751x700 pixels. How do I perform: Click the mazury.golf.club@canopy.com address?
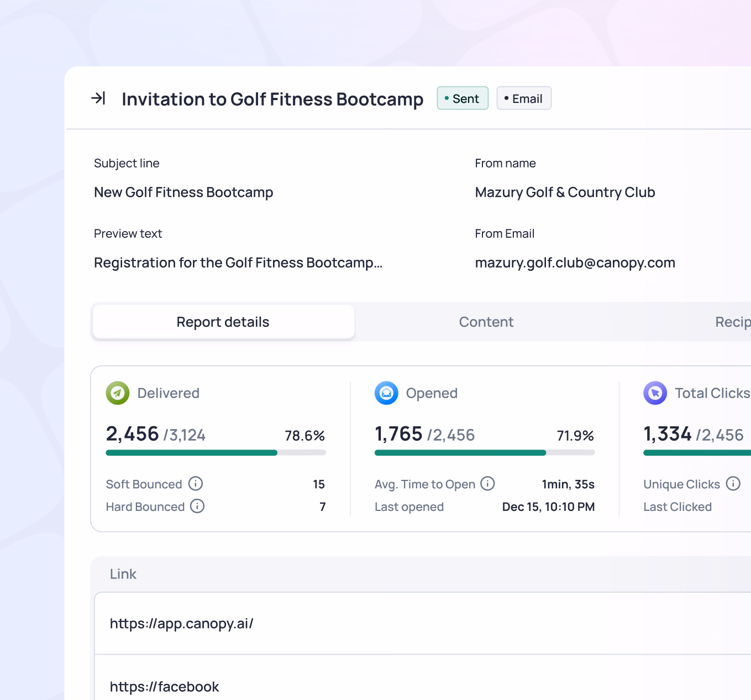click(x=575, y=263)
